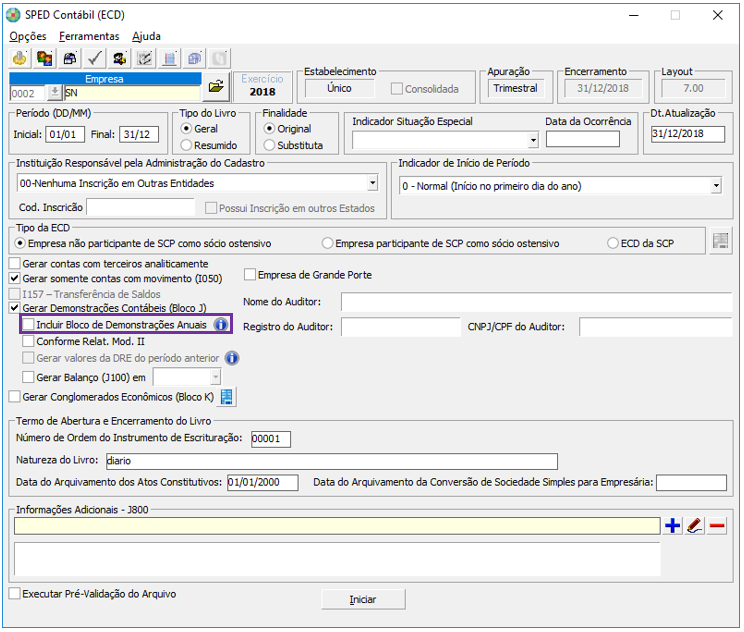The width and height of the screenshot is (744, 632).
Task: Click the red minus icon in Informações Adicionais
Action: point(717,525)
